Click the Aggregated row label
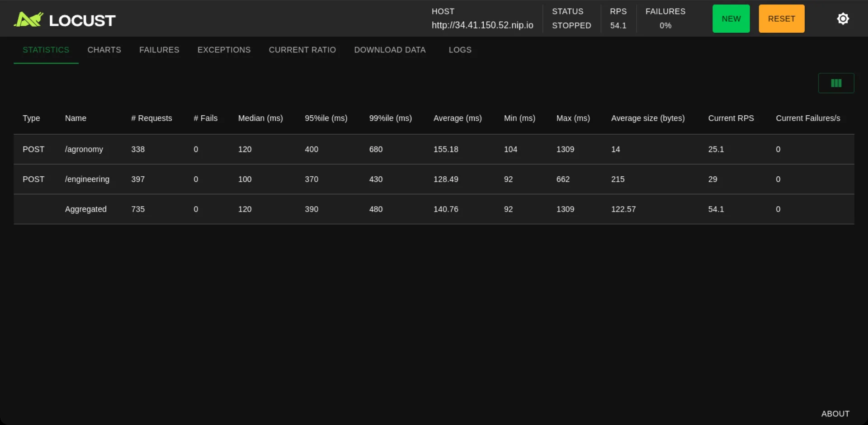The width and height of the screenshot is (868, 425). pos(86,209)
